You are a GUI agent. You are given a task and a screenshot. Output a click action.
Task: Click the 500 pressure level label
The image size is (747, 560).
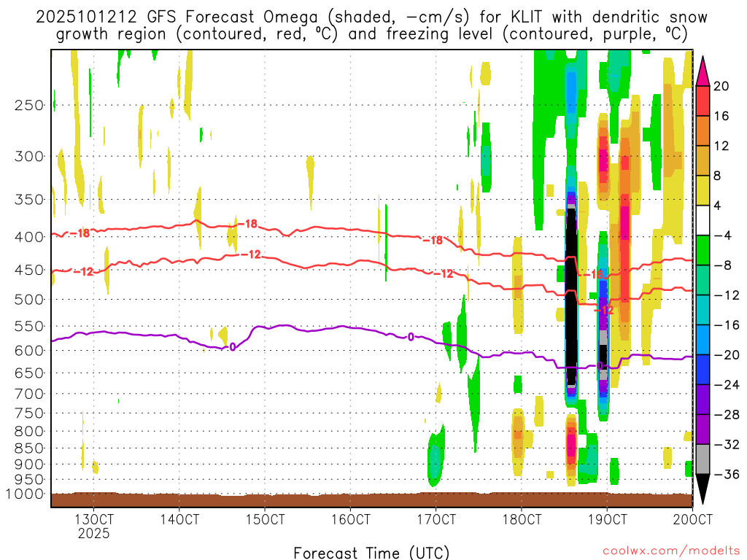[x=29, y=300]
